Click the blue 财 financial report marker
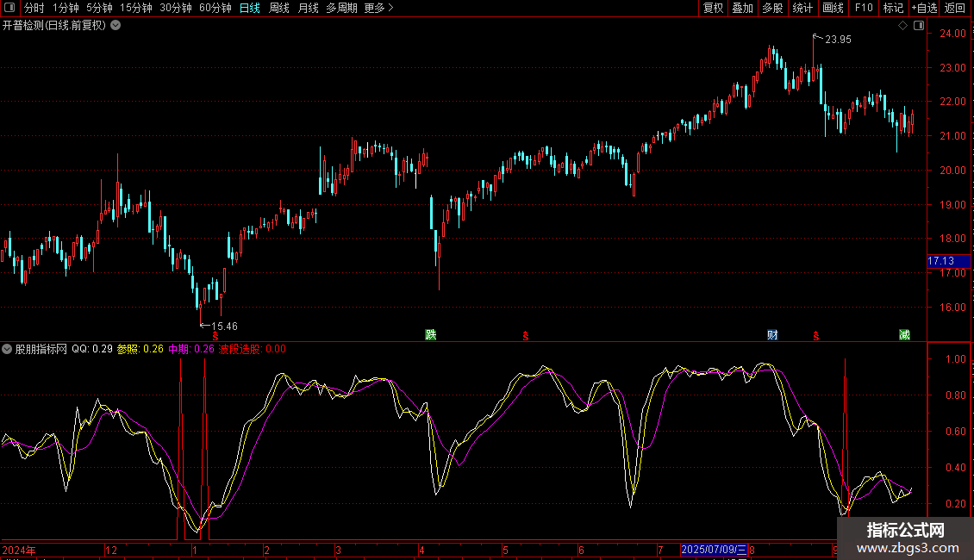 (773, 334)
